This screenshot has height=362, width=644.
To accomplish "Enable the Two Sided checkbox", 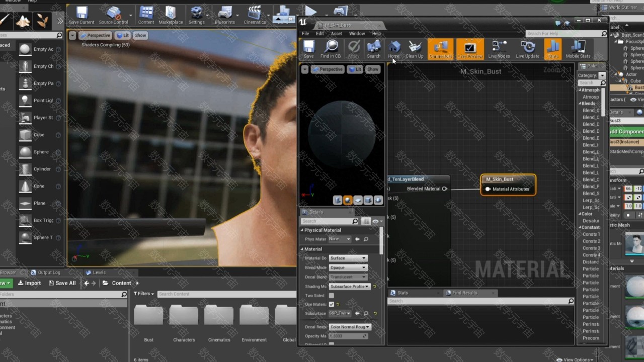I will pyautogui.click(x=331, y=296).
